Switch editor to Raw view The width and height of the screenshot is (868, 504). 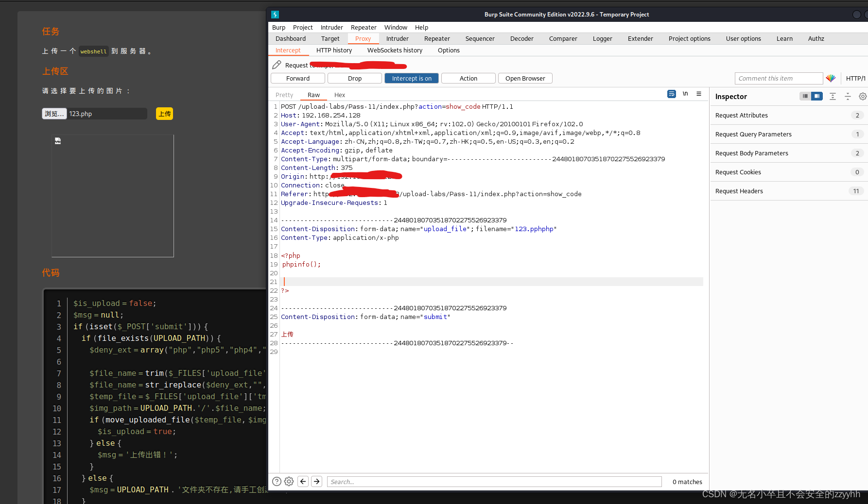click(313, 95)
